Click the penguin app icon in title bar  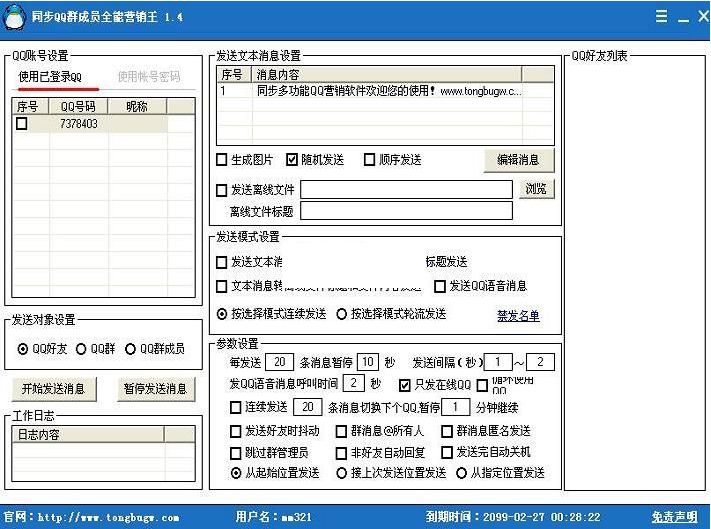pos(14,16)
